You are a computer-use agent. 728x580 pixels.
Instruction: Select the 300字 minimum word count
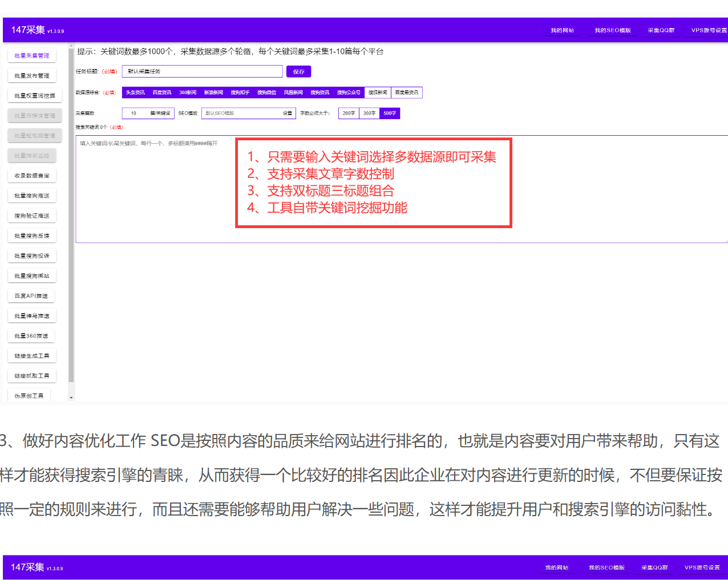pyautogui.click(x=369, y=113)
